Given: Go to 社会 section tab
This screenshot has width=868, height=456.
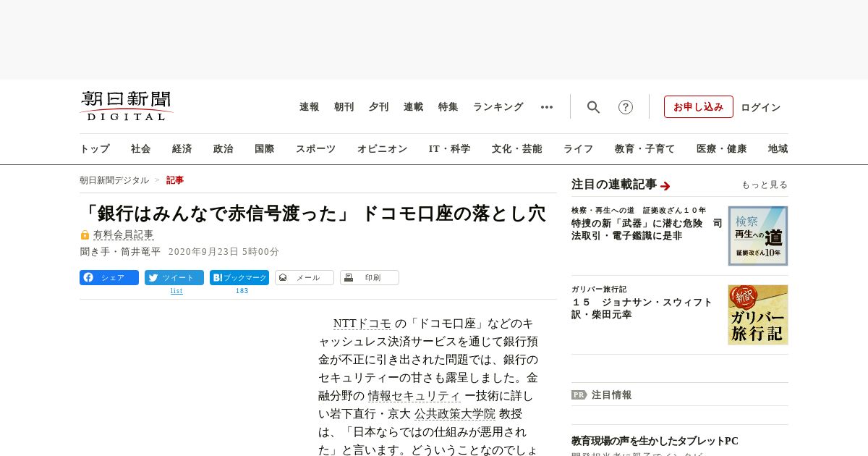Looking at the screenshot, I should click(x=141, y=149).
